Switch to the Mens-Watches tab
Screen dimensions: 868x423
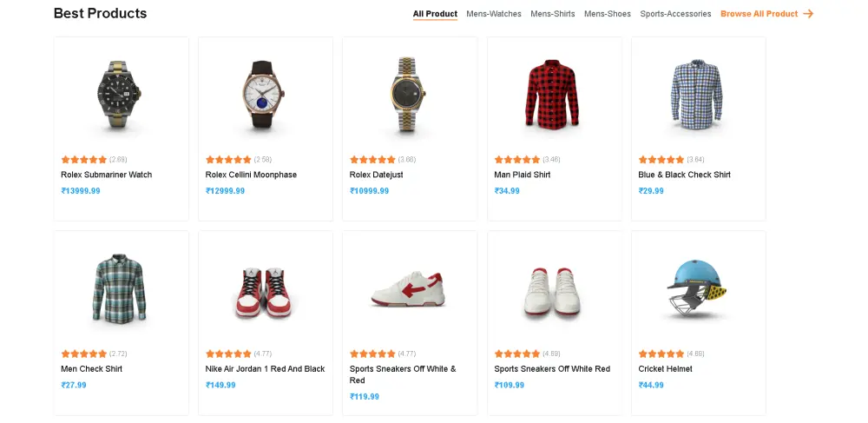pyautogui.click(x=494, y=14)
